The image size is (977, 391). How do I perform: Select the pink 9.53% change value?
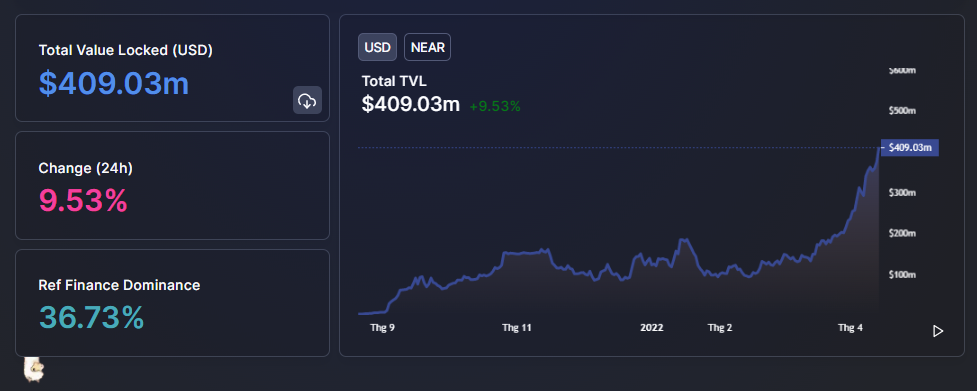pos(83,200)
